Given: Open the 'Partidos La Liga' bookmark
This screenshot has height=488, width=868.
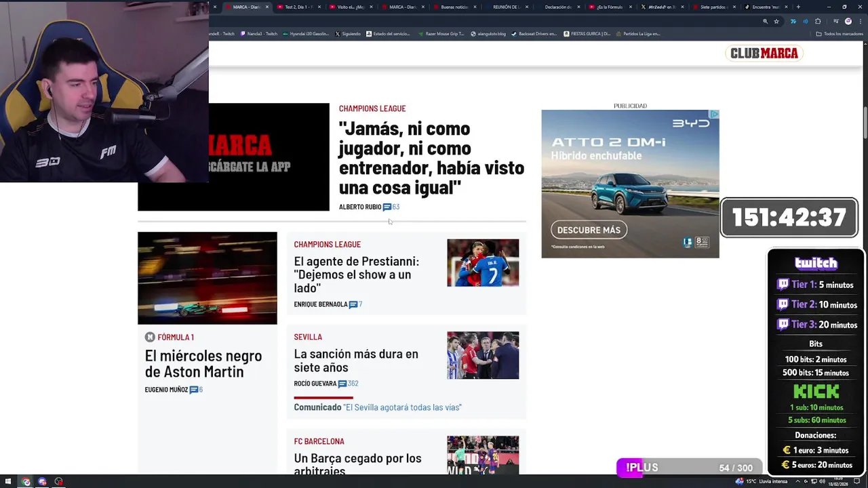Looking at the screenshot, I should tap(638, 33).
